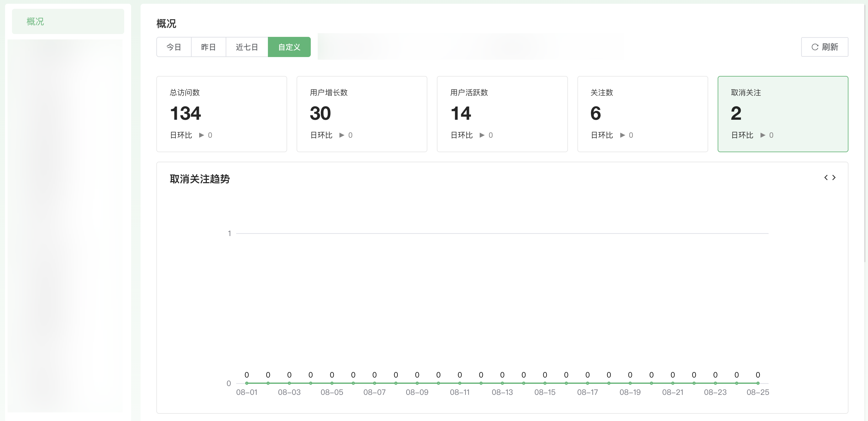Click the 日环比 triangle icon under 用户活跃数
The width and height of the screenshot is (868, 421).
tap(482, 135)
